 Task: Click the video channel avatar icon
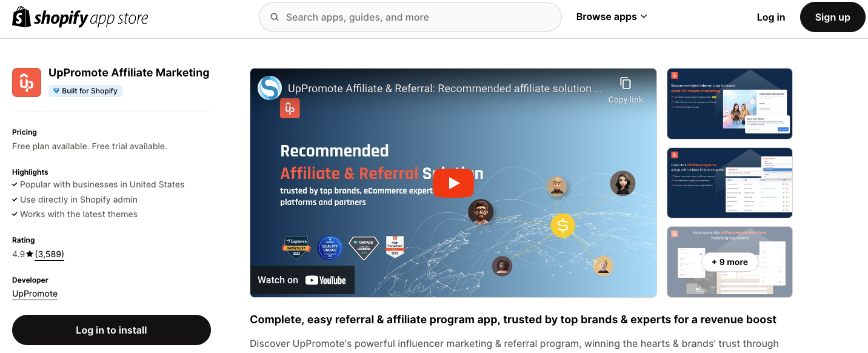[270, 88]
